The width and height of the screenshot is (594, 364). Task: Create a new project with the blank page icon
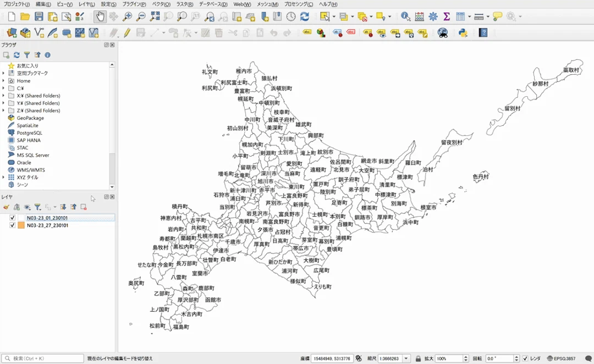click(x=12, y=16)
